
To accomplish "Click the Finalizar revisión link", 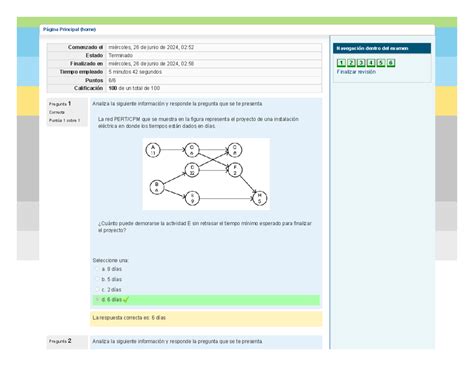I will coord(356,72).
